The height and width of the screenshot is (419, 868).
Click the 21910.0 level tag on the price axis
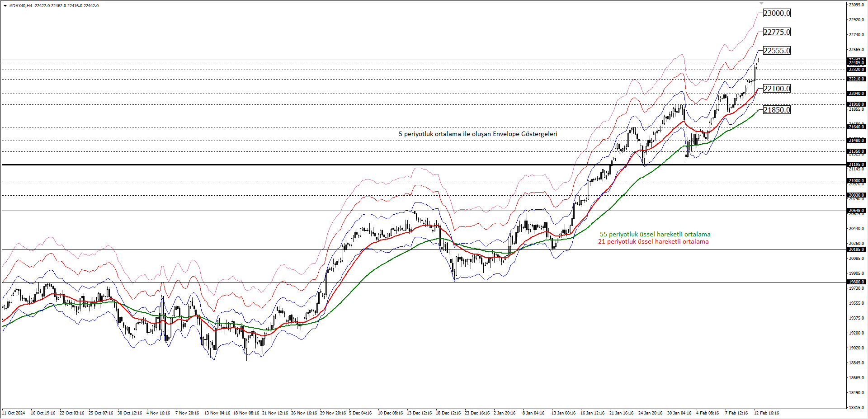856,104
